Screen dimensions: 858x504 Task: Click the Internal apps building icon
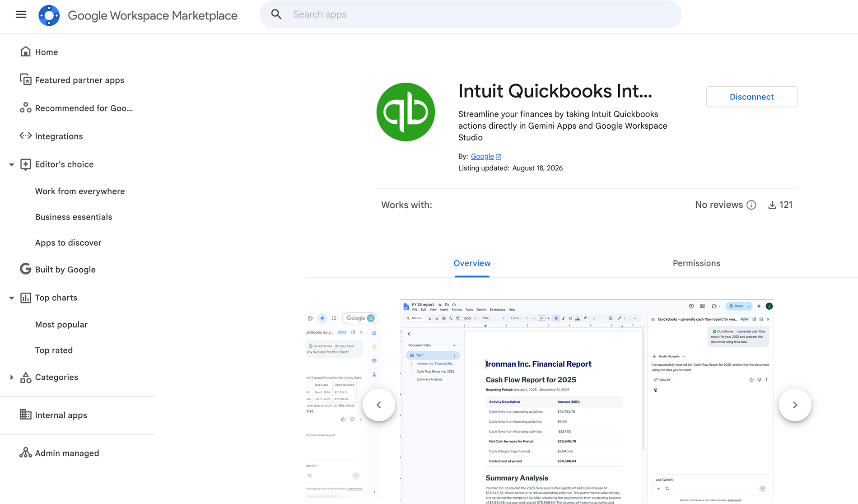pyautogui.click(x=26, y=415)
